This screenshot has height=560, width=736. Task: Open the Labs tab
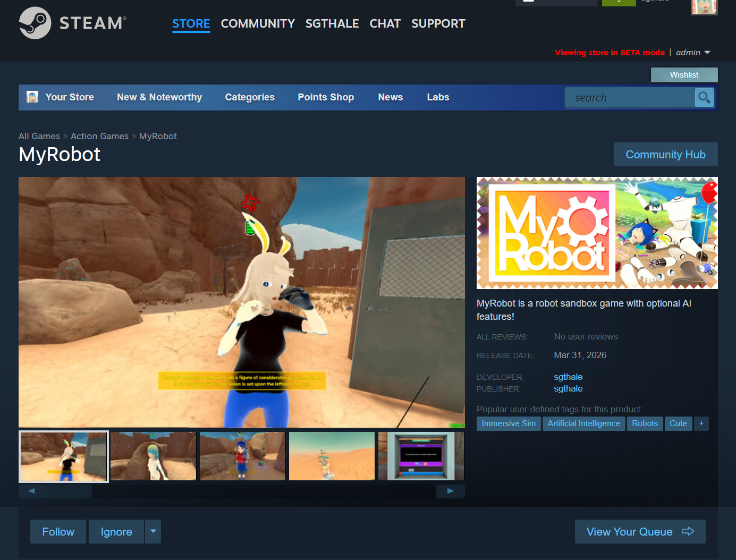[438, 97]
